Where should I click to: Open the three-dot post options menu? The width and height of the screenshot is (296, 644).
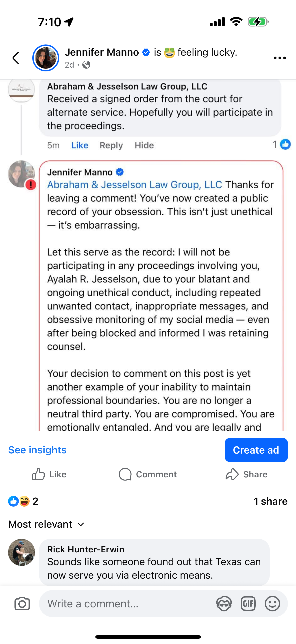click(x=280, y=58)
